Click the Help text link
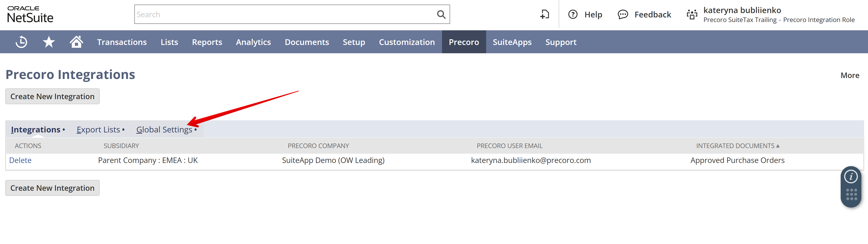 click(x=593, y=14)
